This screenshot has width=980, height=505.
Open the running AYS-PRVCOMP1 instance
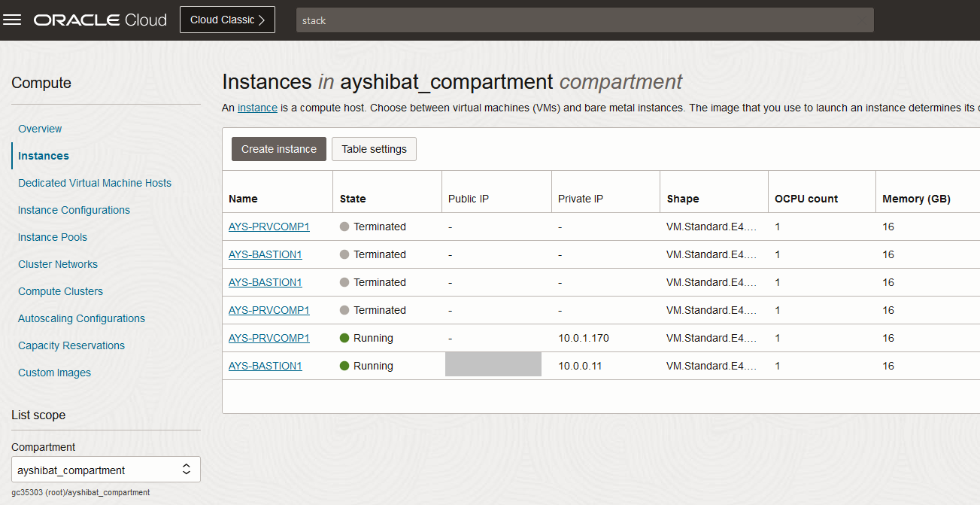tap(269, 338)
